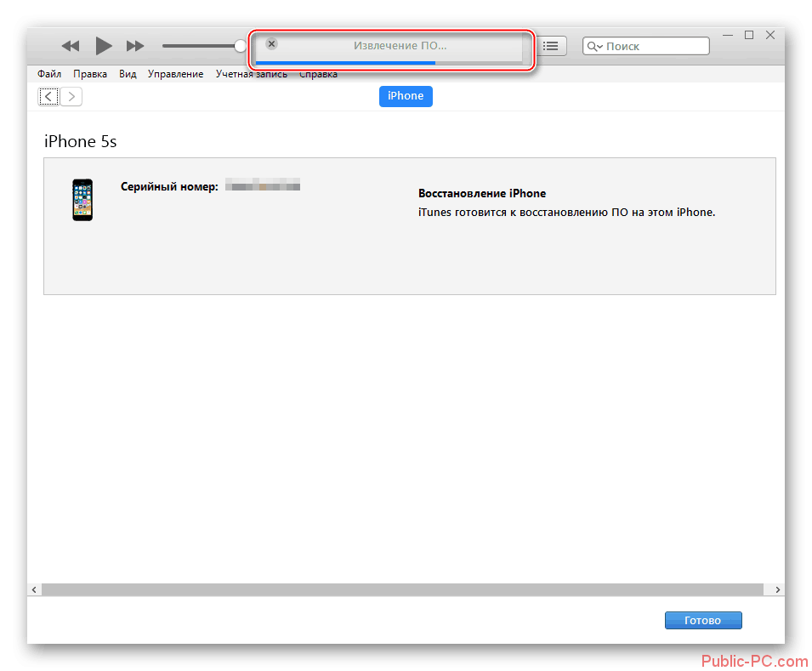Click the Восстановление iPhone heading
The width and height of the screenshot is (812, 671).
tap(482, 193)
